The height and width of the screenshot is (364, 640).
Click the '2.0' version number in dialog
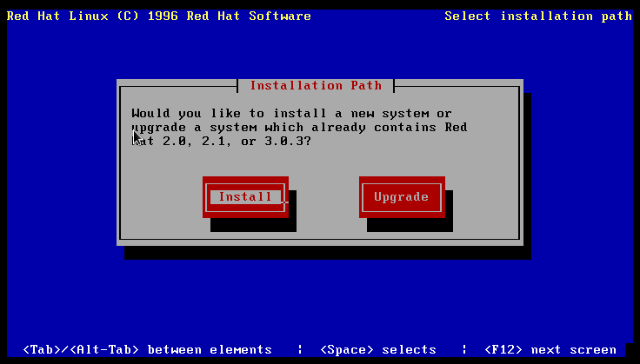tap(171, 141)
